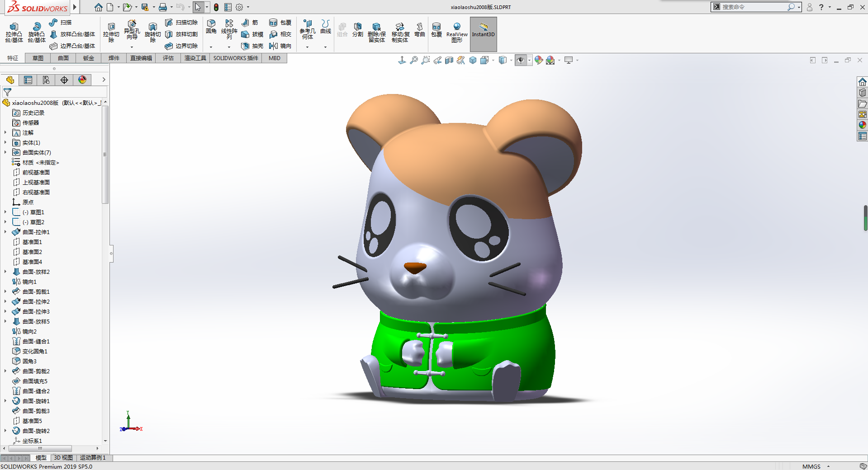This screenshot has width=868, height=470.
Task: Open the MMGS unit system dropdown arrow
Action: 829,466
